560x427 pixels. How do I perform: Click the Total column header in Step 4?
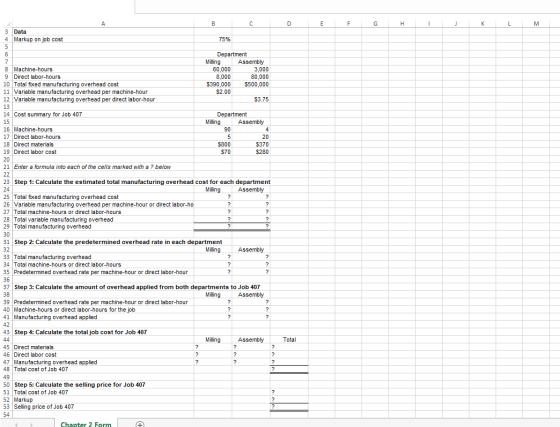[289, 340]
